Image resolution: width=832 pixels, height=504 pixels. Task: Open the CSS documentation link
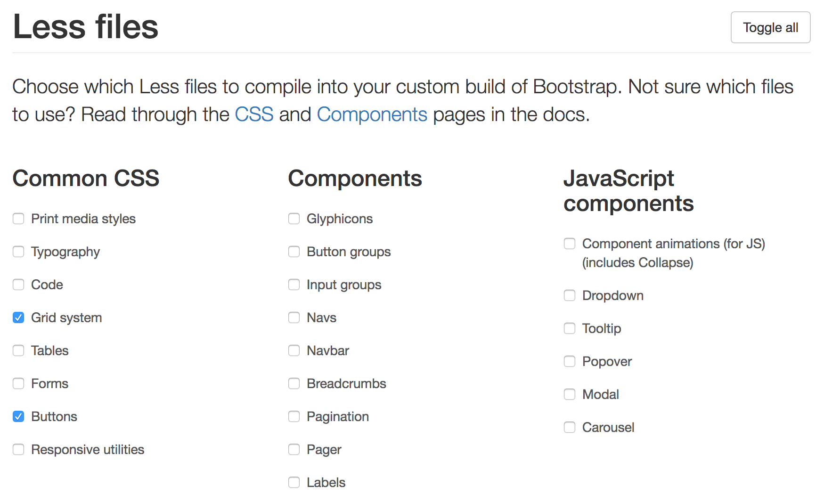point(254,114)
